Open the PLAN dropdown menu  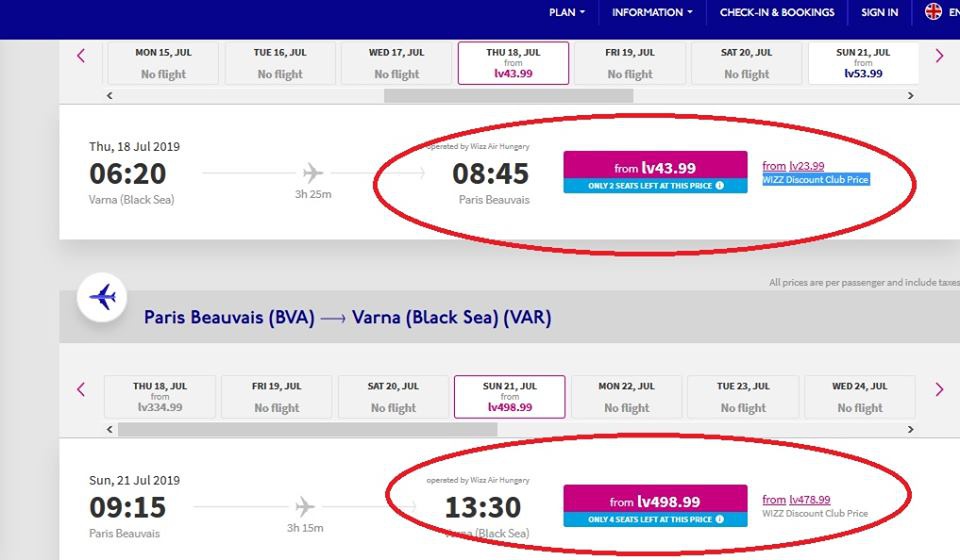(567, 12)
